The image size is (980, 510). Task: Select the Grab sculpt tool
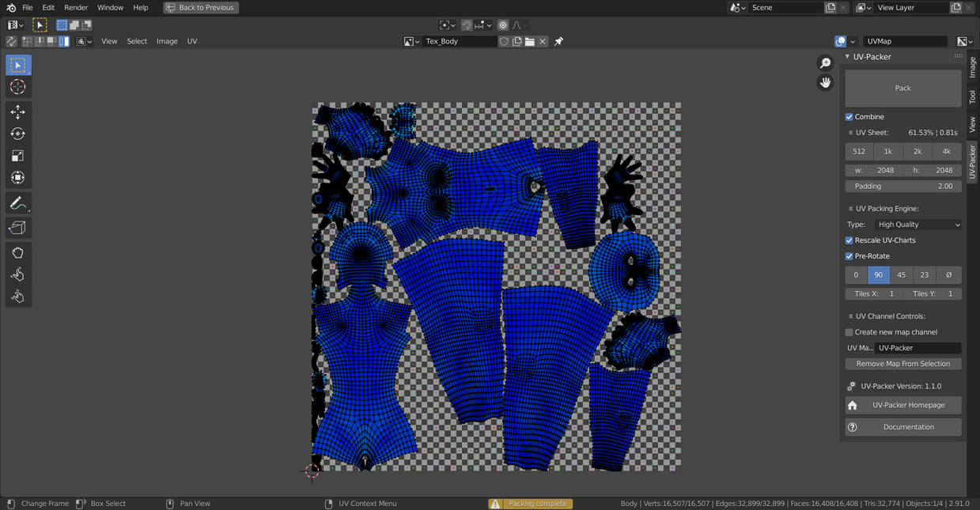17,253
